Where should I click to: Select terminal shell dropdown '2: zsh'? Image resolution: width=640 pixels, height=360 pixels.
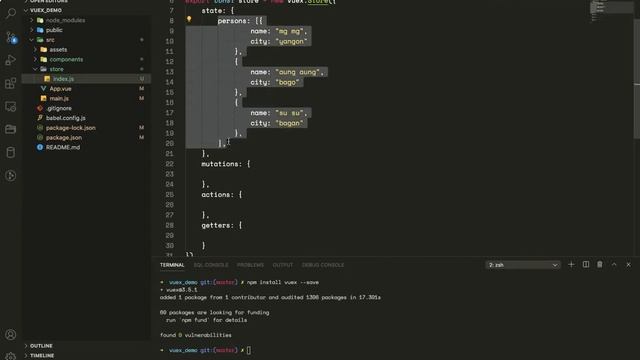[523, 265]
